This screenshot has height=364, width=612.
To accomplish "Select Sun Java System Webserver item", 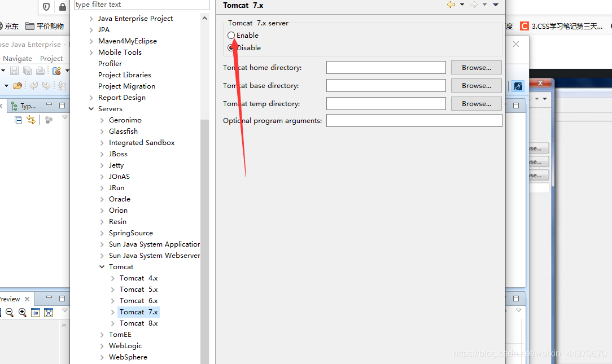I will tap(154, 256).
